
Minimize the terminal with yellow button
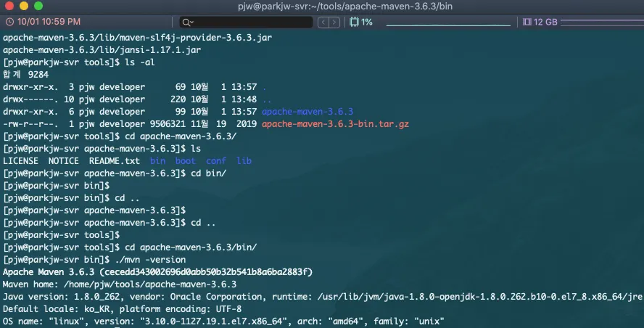[24, 6]
